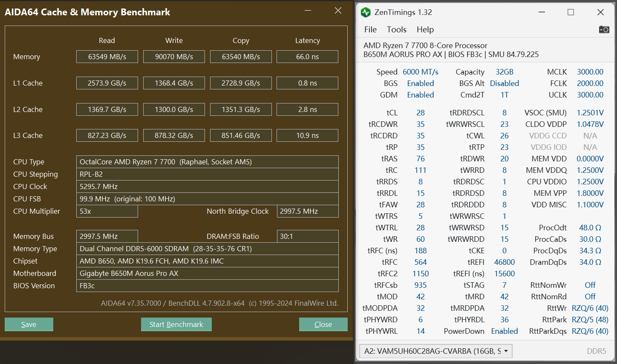Click the ZenTimings app logo icon

pos(366,12)
